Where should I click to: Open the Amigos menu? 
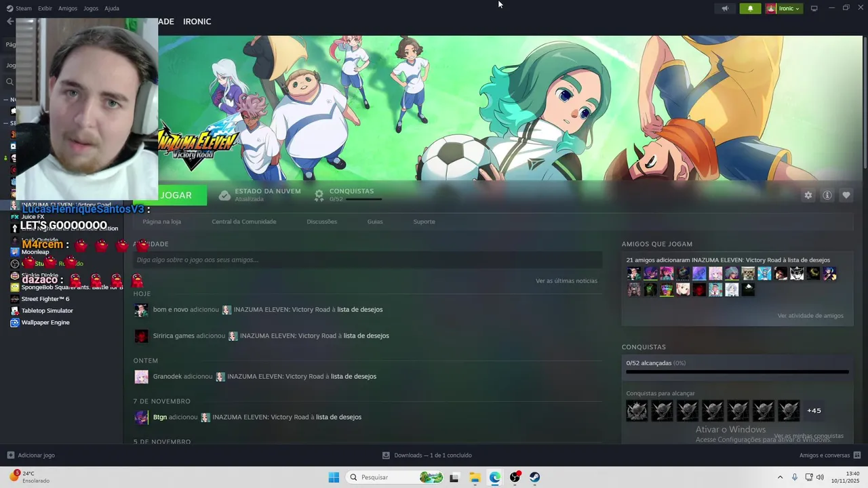[x=68, y=8]
